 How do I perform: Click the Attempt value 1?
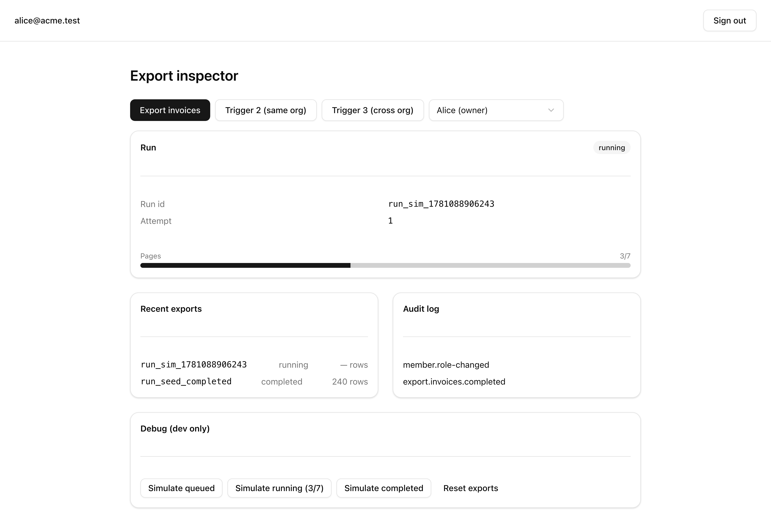390,221
